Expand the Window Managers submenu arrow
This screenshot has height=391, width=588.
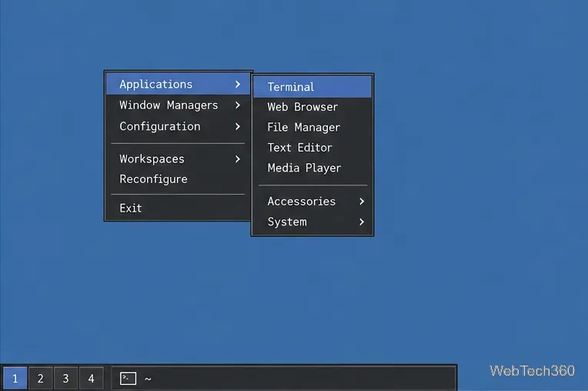tap(238, 105)
